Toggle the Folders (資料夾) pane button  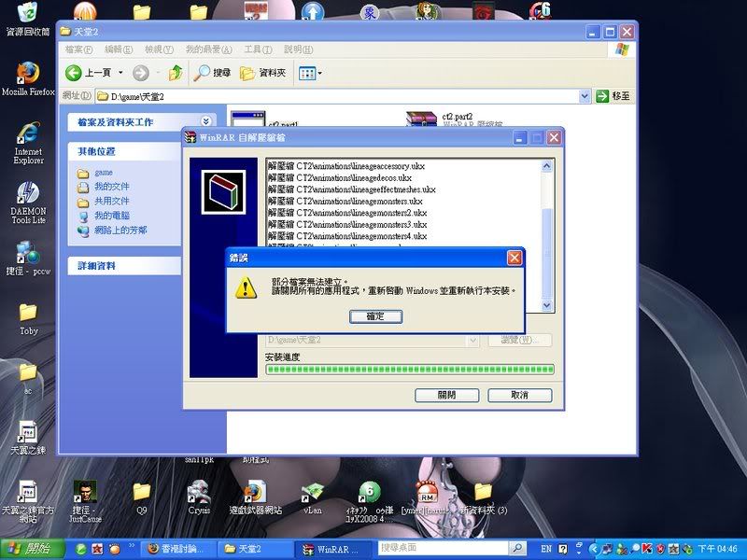click(263, 73)
